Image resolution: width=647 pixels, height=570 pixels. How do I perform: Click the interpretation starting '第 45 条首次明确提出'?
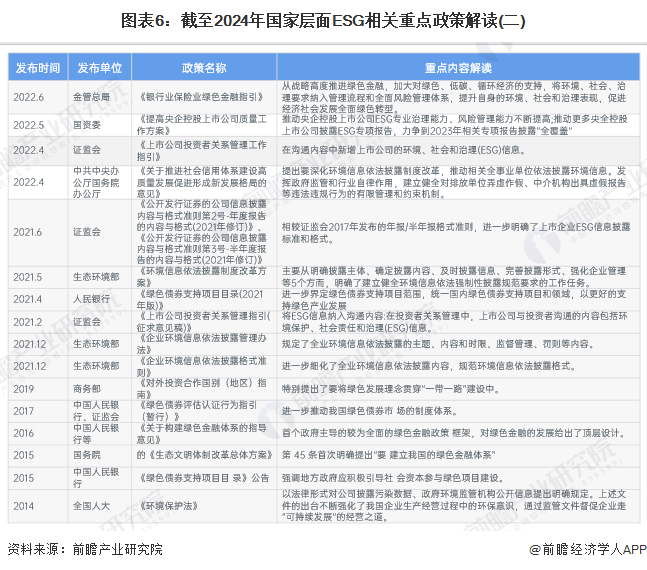pos(389,455)
